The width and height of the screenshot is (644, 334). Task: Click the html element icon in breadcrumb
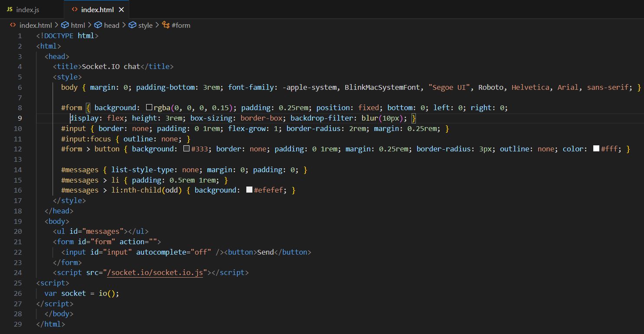click(65, 25)
